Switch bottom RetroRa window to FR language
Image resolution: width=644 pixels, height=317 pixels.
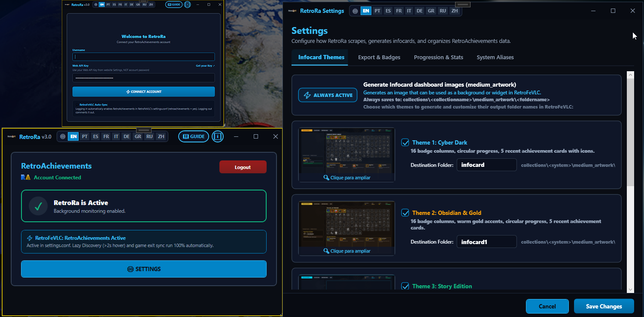point(106,136)
